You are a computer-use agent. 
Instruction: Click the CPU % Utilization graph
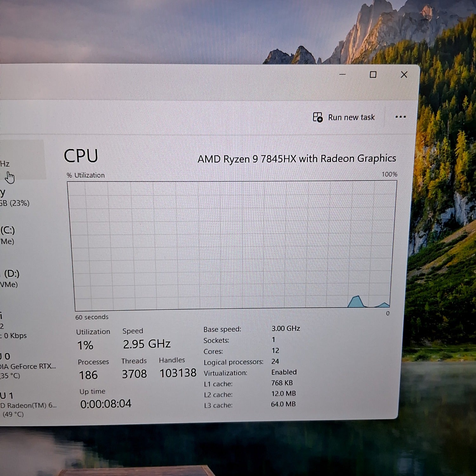tap(232, 245)
